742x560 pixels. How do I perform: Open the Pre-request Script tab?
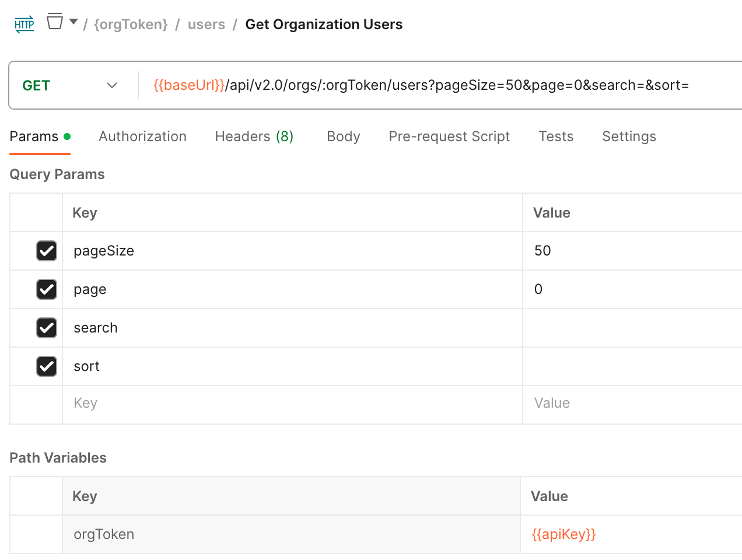click(x=449, y=136)
